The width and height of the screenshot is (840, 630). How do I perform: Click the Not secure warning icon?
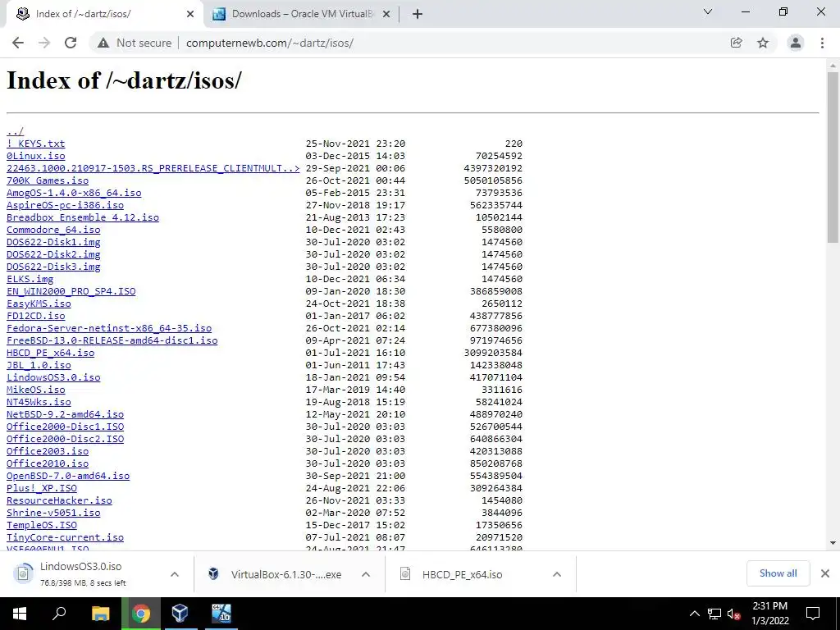[103, 43]
